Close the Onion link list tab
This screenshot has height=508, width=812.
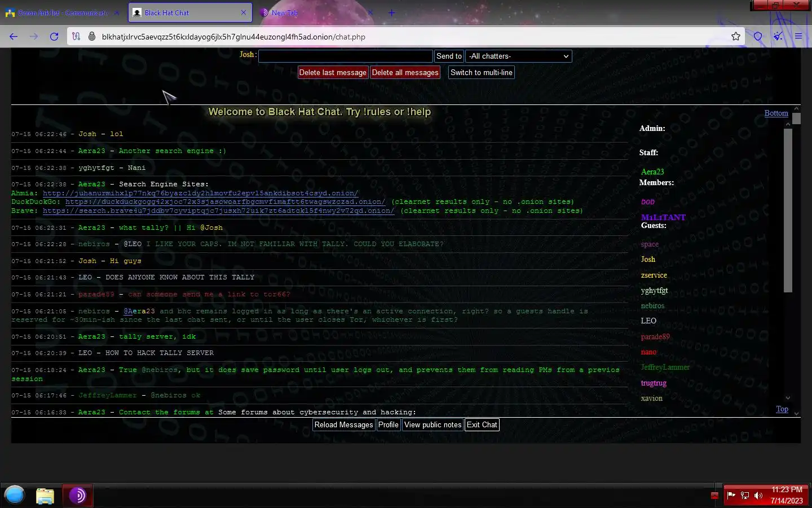tap(117, 12)
